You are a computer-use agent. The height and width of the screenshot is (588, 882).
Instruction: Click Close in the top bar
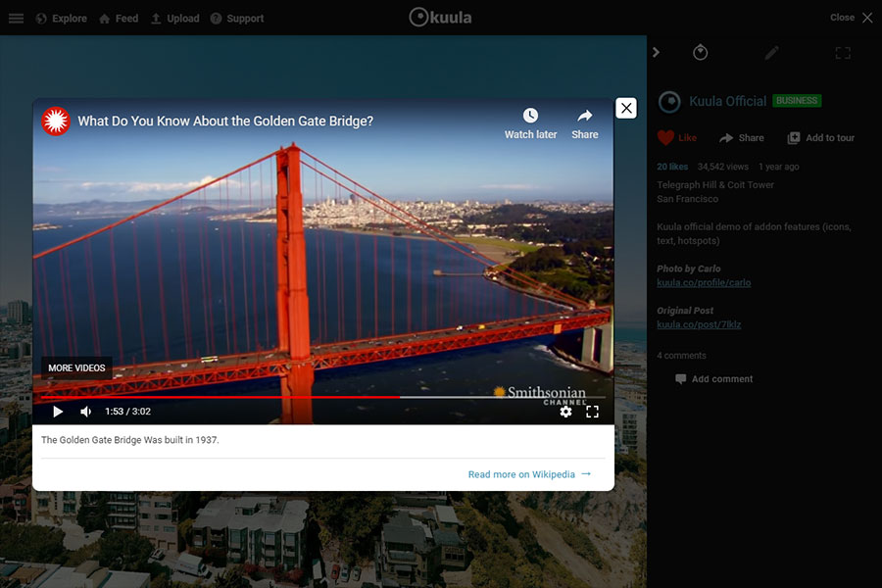851,18
